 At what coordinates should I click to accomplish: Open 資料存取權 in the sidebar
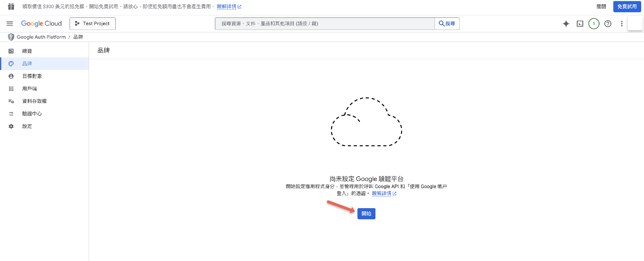click(35, 101)
